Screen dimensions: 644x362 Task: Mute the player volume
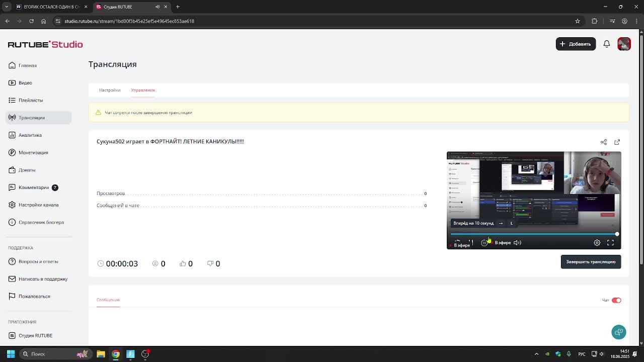pyautogui.click(x=517, y=243)
